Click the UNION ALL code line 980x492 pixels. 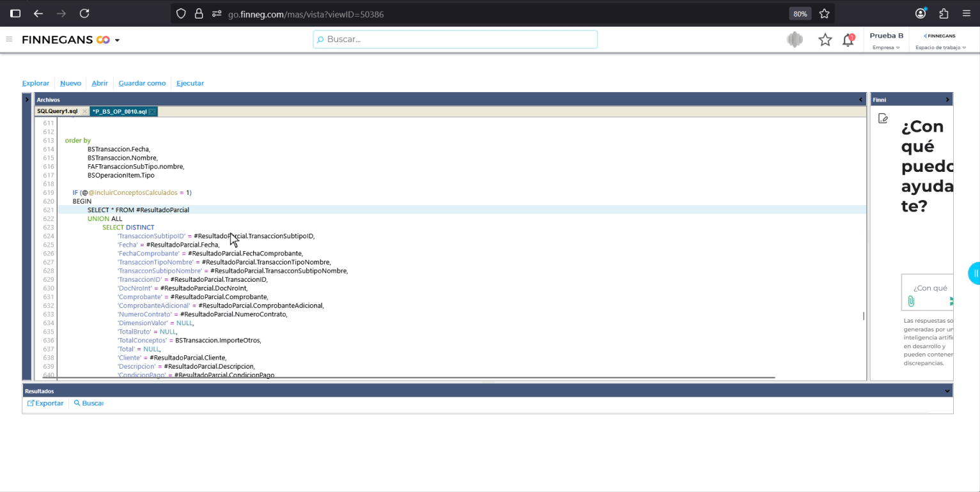105,219
